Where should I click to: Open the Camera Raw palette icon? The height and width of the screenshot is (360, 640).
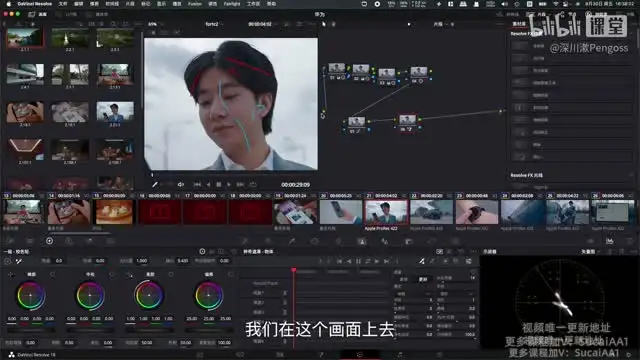tap(10, 241)
